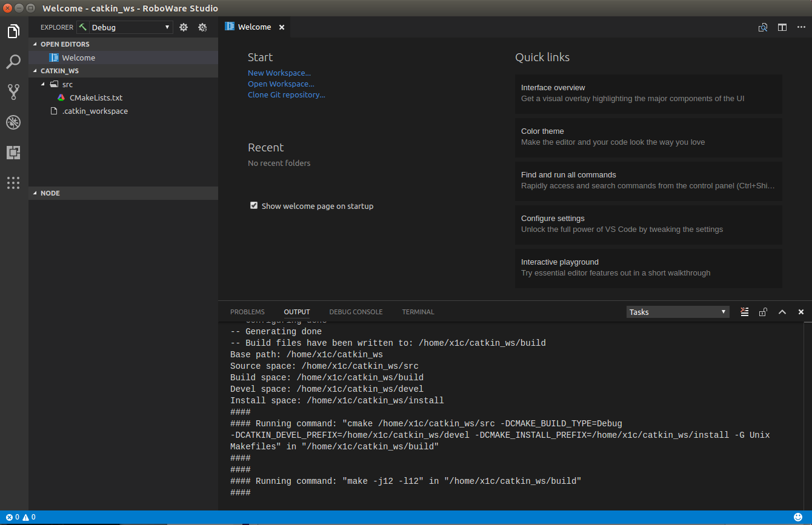Collapse the src folder in the tree

(x=43, y=84)
